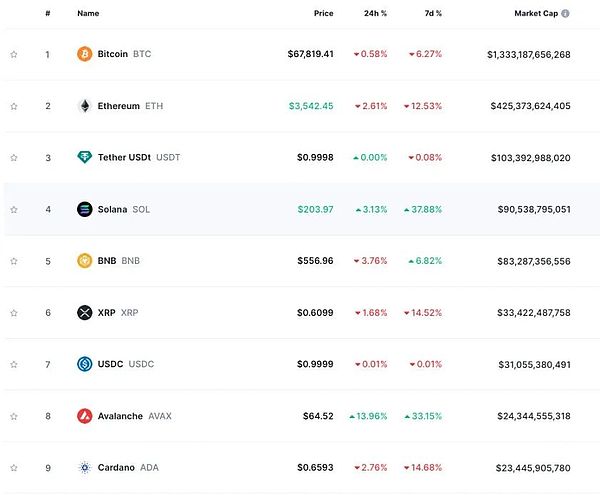Open the Ethereum coin page link

(119, 106)
